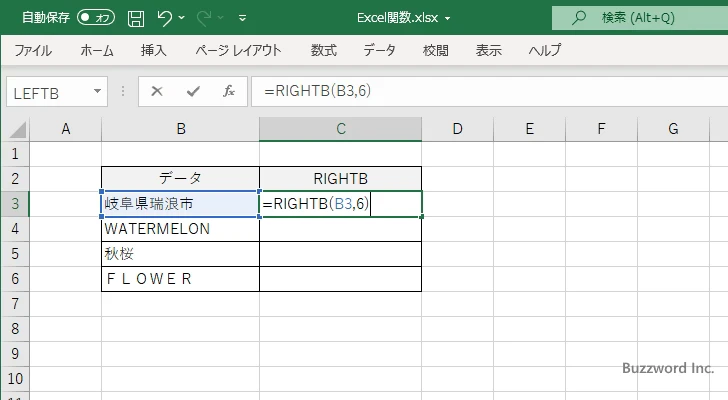This screenshot has height=400, width=728.
Task: Select row 4 header
Action: point(15,229)
